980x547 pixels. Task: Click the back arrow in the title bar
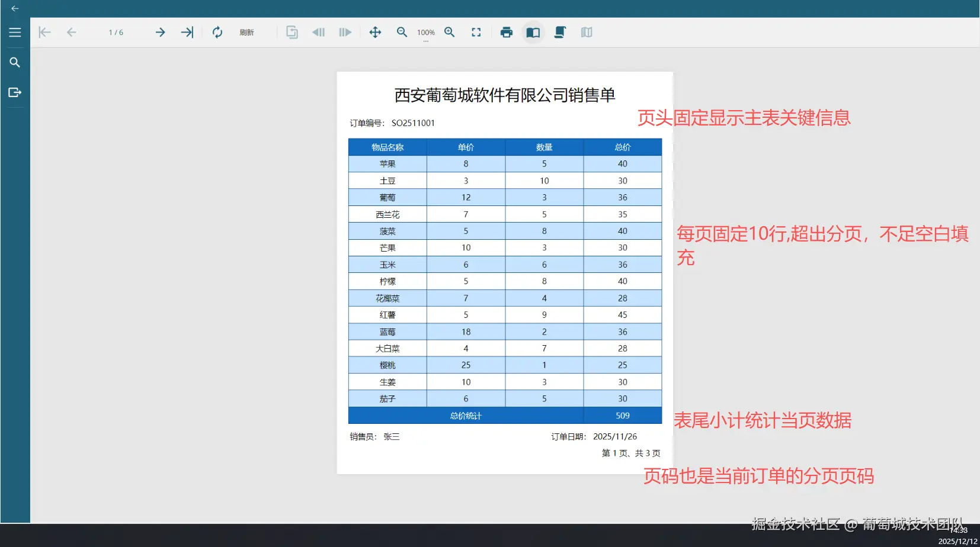click(15, 8)
